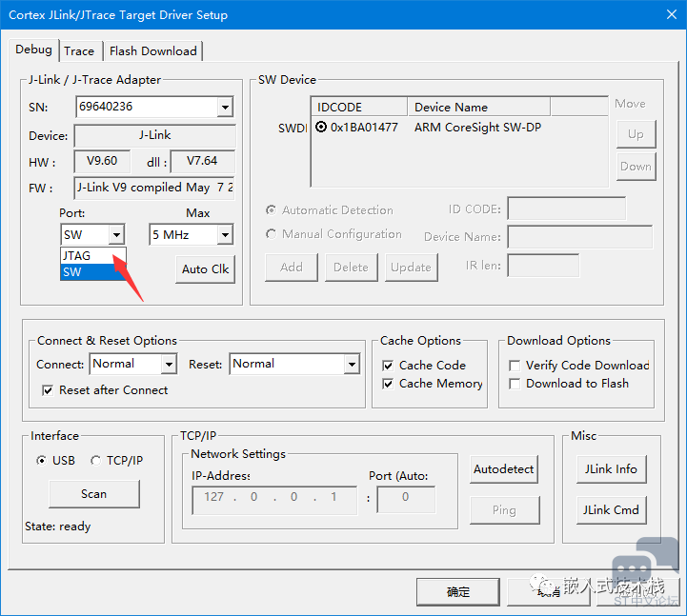The width and height of the screenshot is (687, 616).
Task: Click the Port (Auto) field
Action: [x=406, y=499]
